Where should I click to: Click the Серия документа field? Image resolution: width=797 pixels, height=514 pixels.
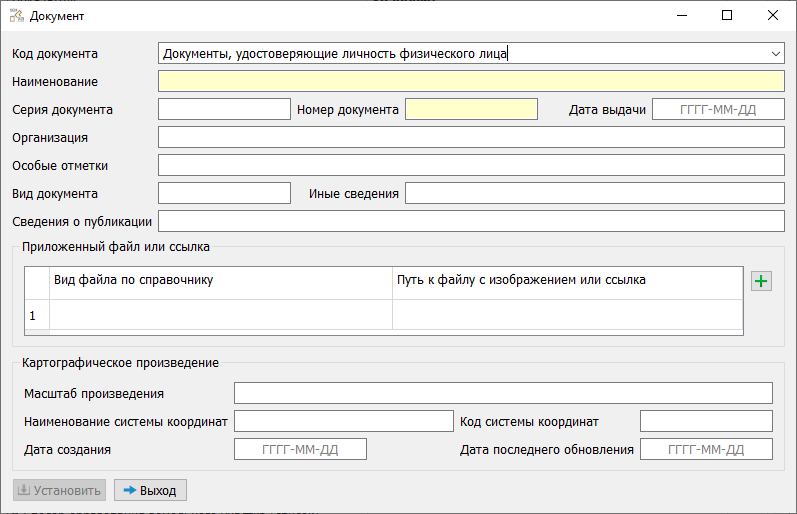[x=224, y=110]
